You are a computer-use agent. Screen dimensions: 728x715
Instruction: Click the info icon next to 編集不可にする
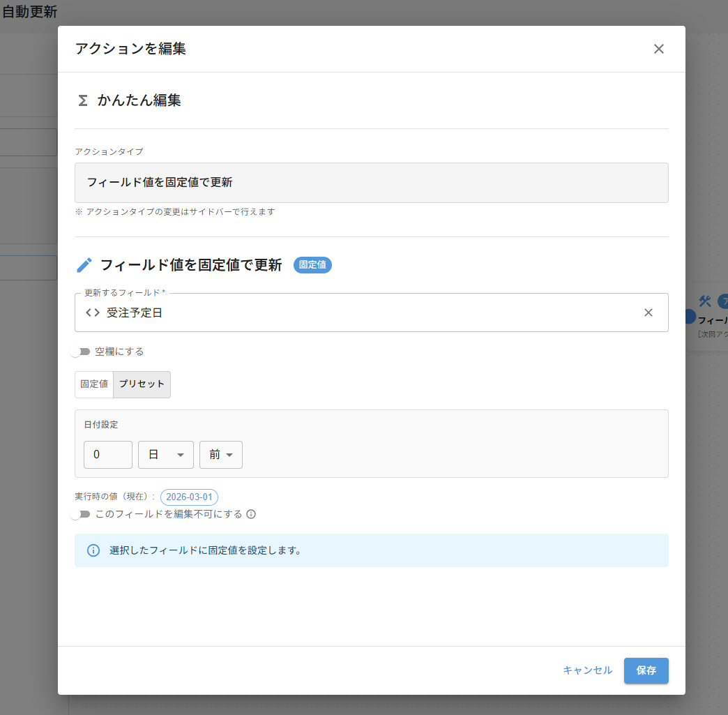[x=252, y=515]
